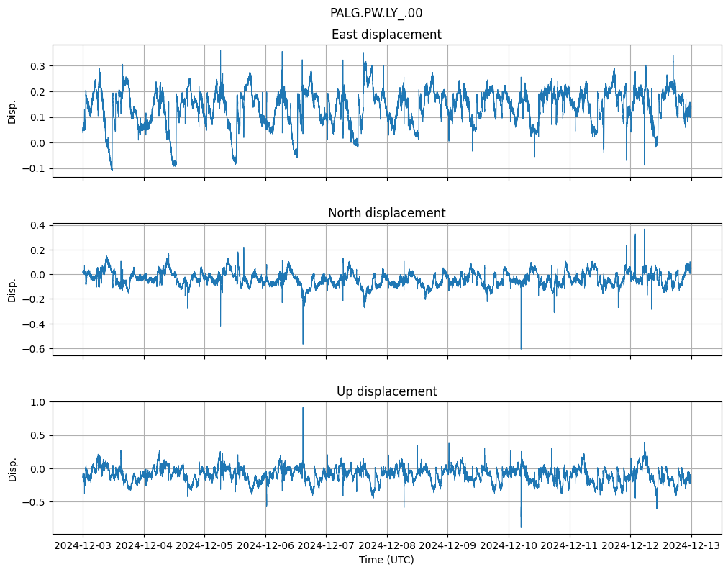
Task: Click the tallest upward spike in Up plot
Action: point(303,409)
